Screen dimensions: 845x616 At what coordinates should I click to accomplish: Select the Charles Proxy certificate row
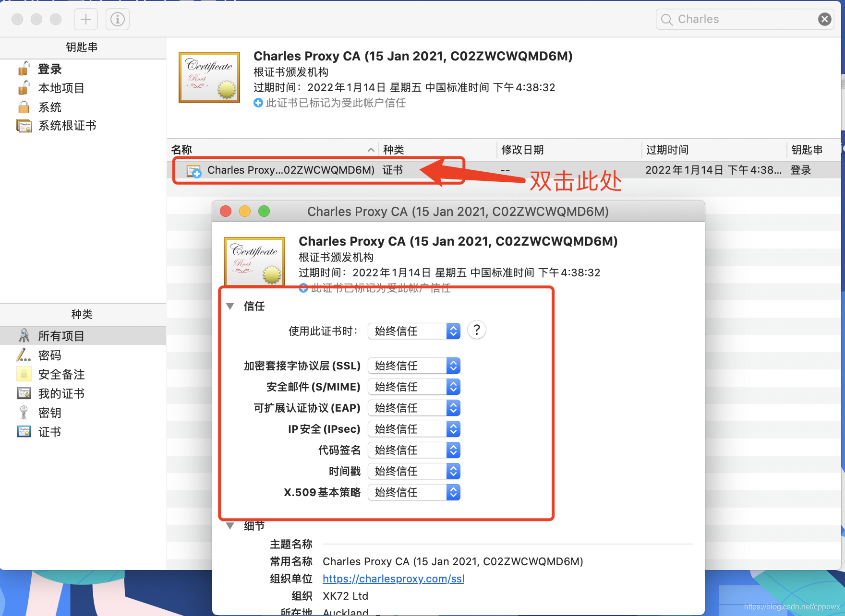coord(504,170)
